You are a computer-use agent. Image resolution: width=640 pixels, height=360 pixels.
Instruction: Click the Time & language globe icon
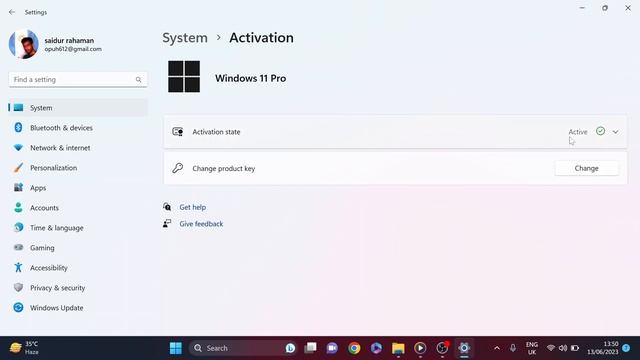point(18,227)
